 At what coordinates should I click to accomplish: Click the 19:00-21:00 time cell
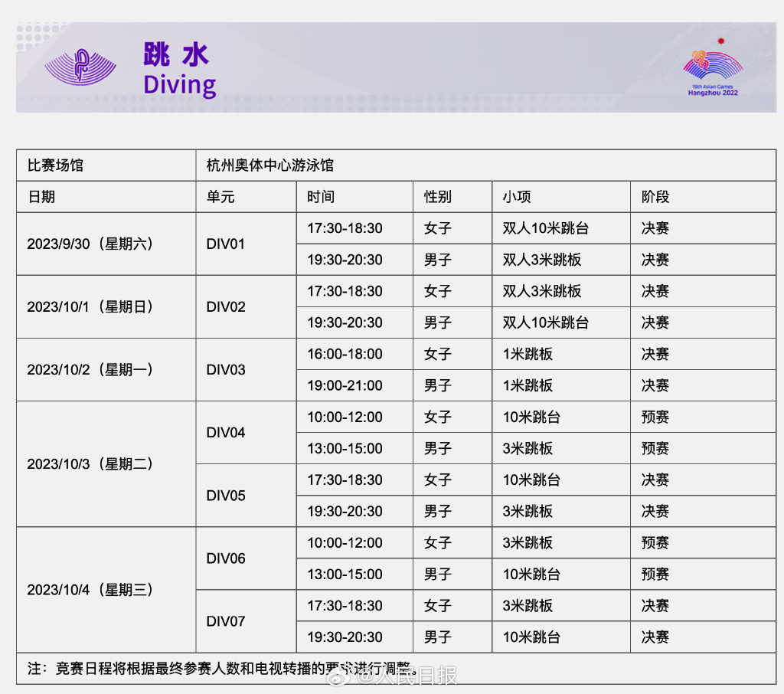click(345, 385)
